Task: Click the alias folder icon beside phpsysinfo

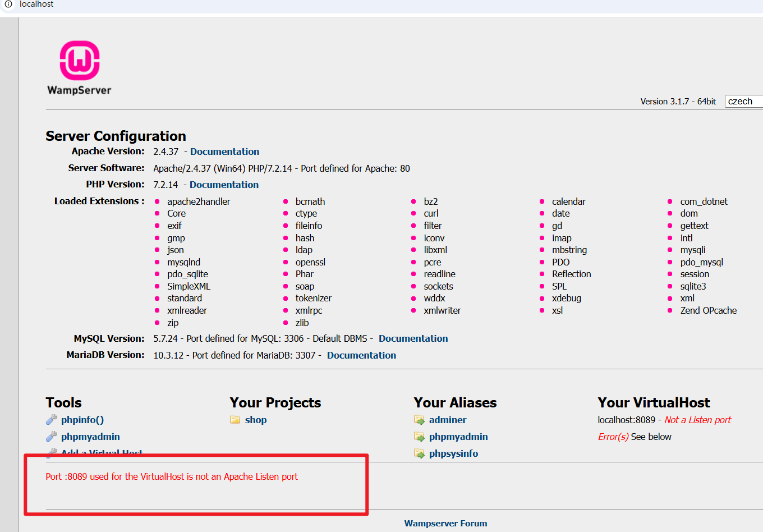Action: pyautogui.click(x=419, y=453)
